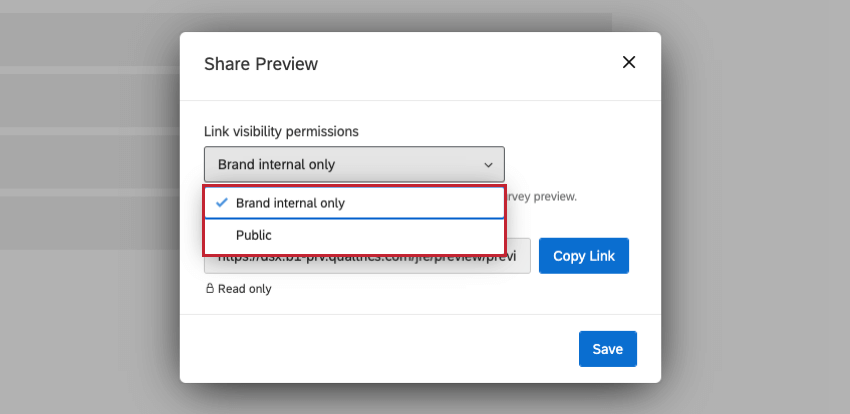Click the partially hidden survey preview text
The image size is (850, 414).
(543, 196)
